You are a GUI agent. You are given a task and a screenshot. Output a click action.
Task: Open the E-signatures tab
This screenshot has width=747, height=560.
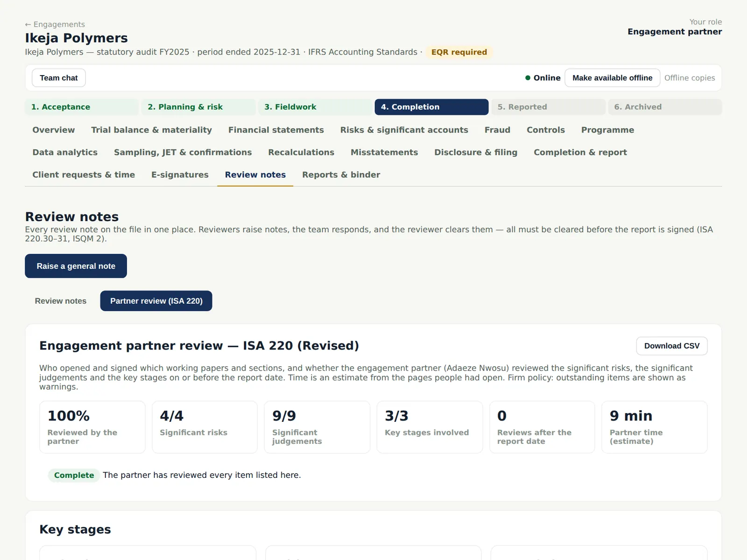180,175
